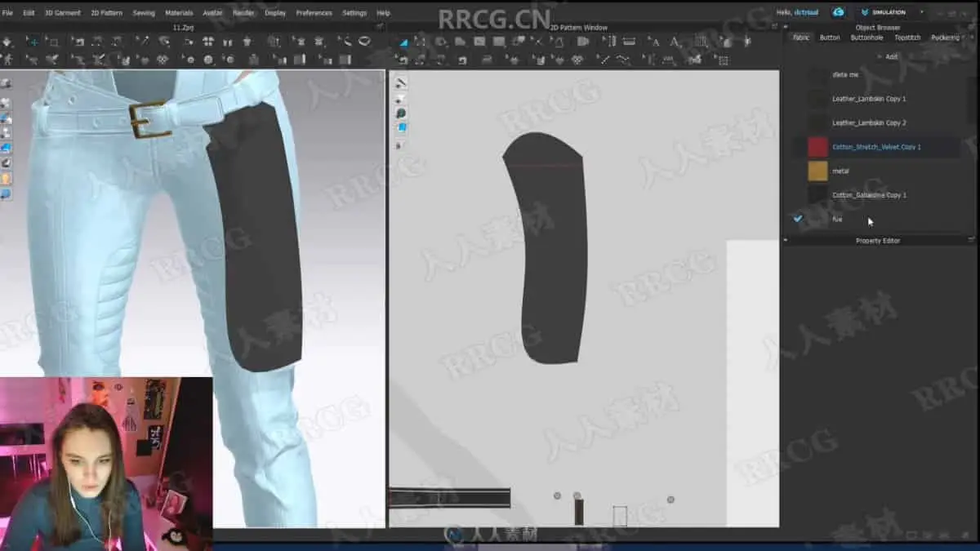Select the straight line segment tool in 2D toolbar
980x551 pixels.
604,60
